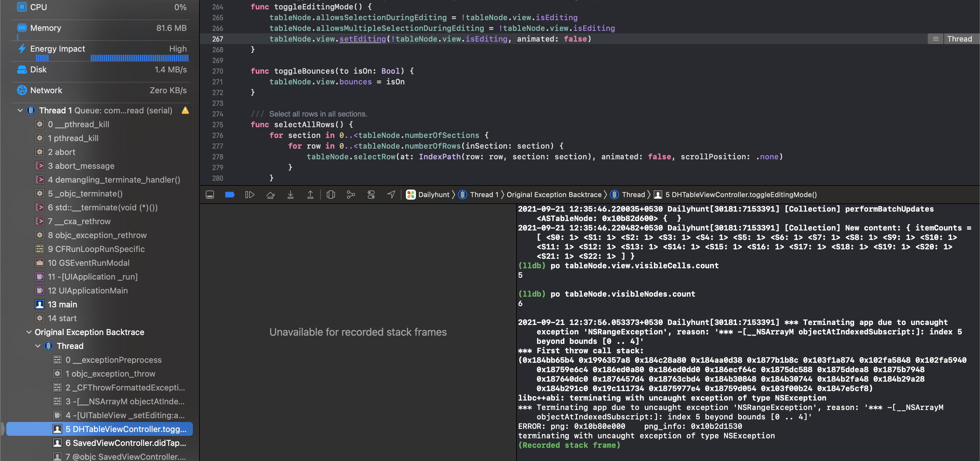The image size is (980, 461).
Task: Click the Memory usage bar indicator
Action: (18, 37)
